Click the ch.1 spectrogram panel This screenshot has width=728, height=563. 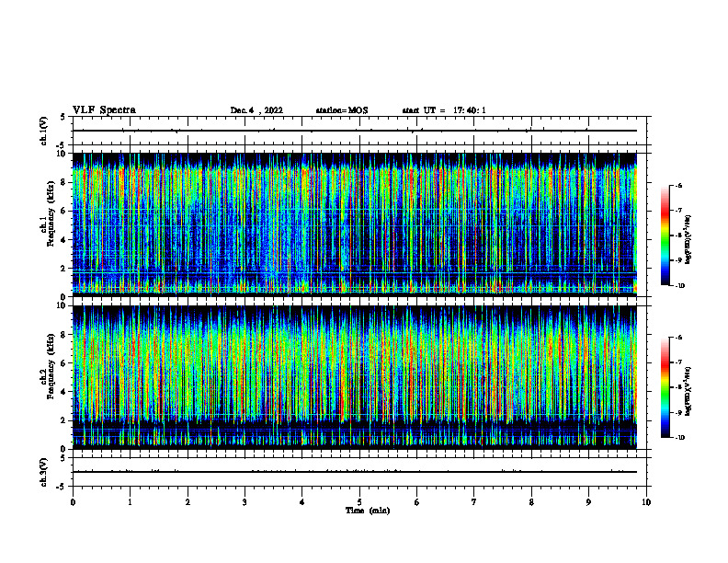tap(355, 224)
